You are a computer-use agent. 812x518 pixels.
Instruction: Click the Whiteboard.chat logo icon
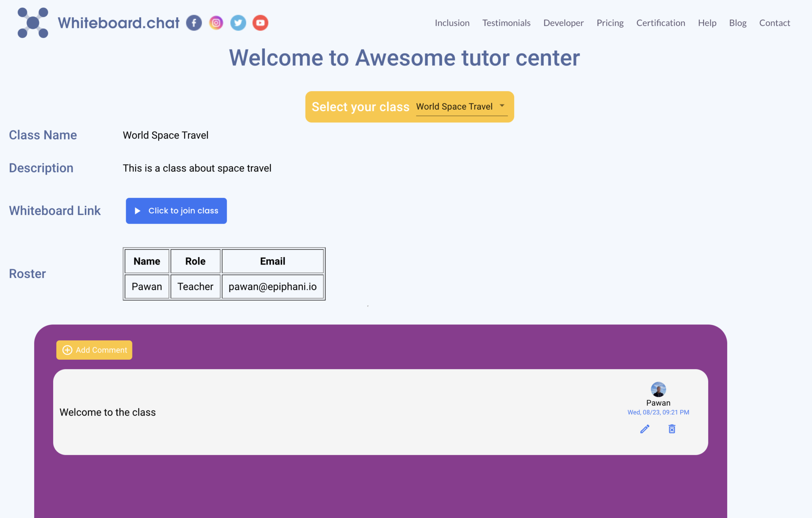click(33, 23)
